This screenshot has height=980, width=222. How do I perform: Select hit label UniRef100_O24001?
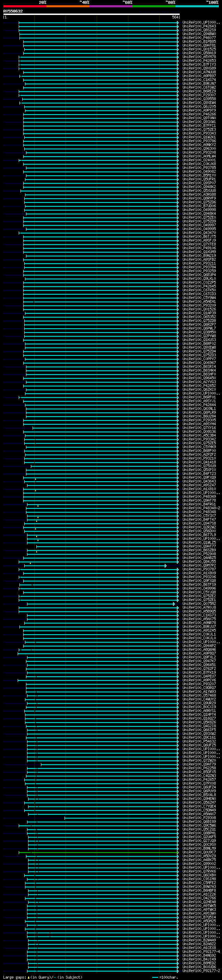[x=199, y=160]
